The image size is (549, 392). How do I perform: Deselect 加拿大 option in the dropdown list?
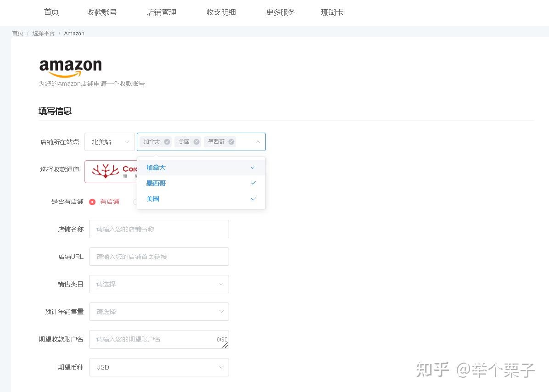point(202,168)
